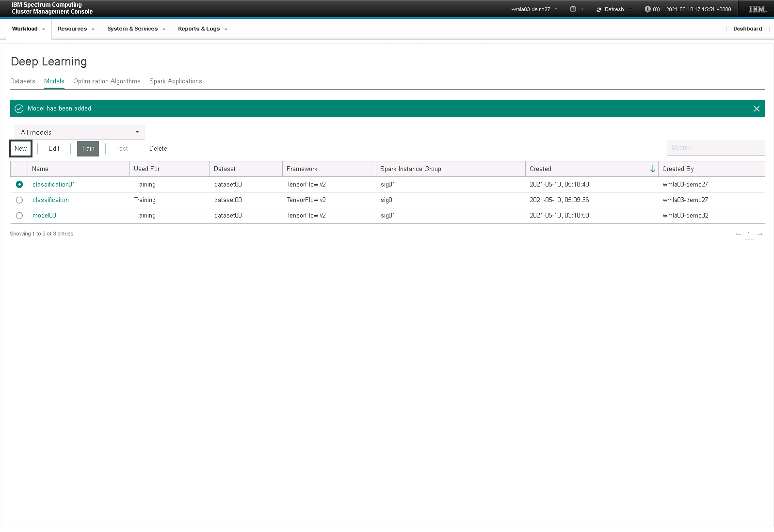Open the Dashboard link
This screenshot has height=532, width=774.
[747, 29]
